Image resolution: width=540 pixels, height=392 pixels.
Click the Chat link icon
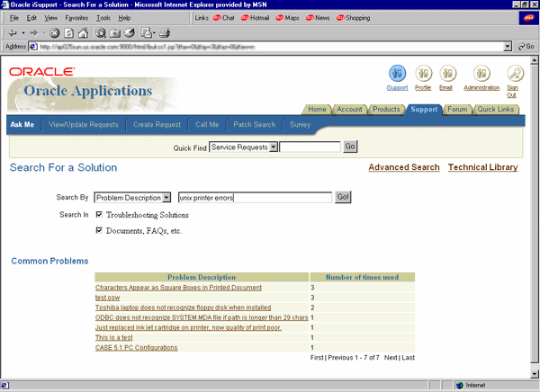tap(217, 18)
